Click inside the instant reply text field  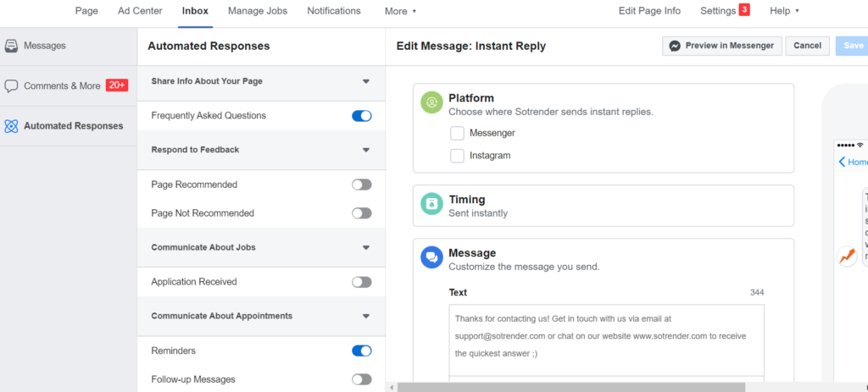(x=606, y=336)
